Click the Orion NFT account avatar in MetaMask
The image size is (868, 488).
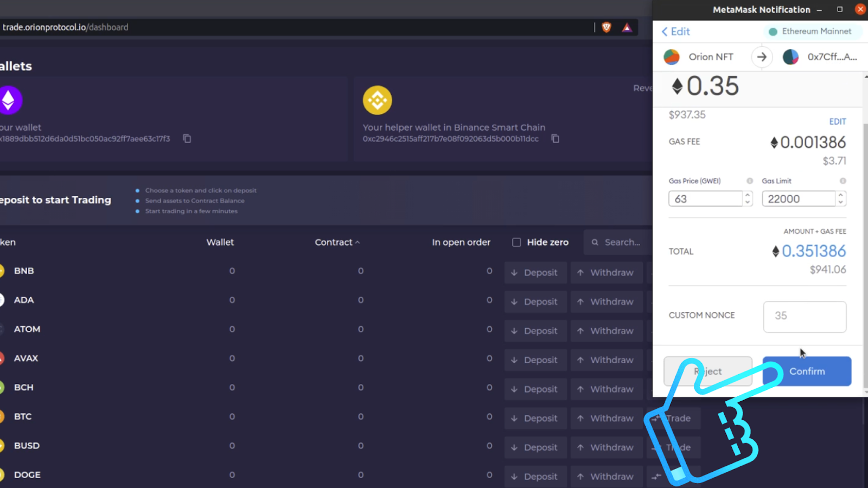pyautogui.click(x=672, y=57)
